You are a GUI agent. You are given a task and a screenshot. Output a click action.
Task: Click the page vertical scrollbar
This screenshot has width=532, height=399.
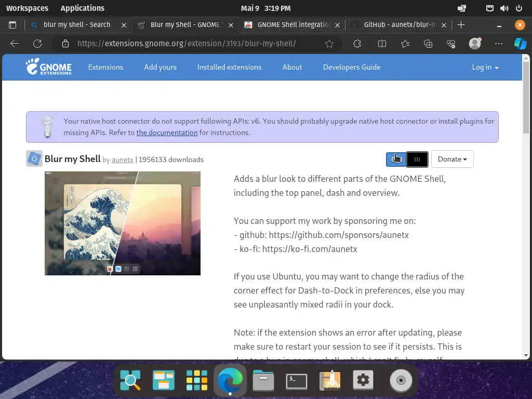[526, 207]
